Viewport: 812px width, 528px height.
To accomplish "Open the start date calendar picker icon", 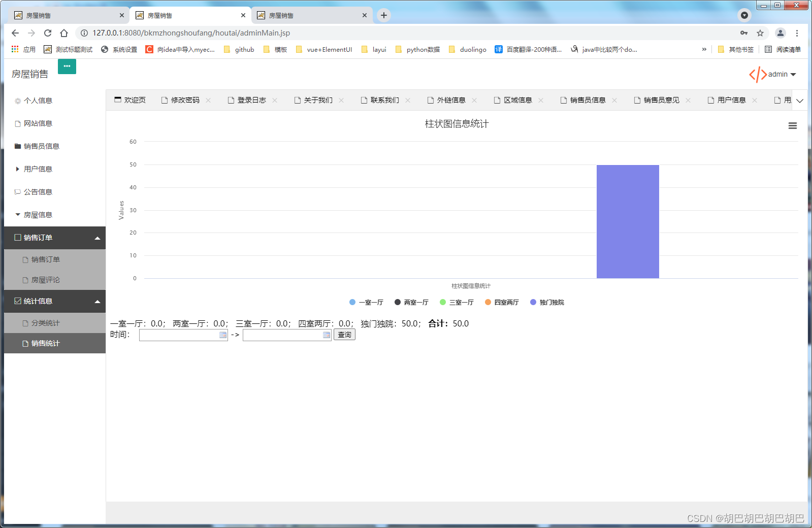I will (223, 335).
